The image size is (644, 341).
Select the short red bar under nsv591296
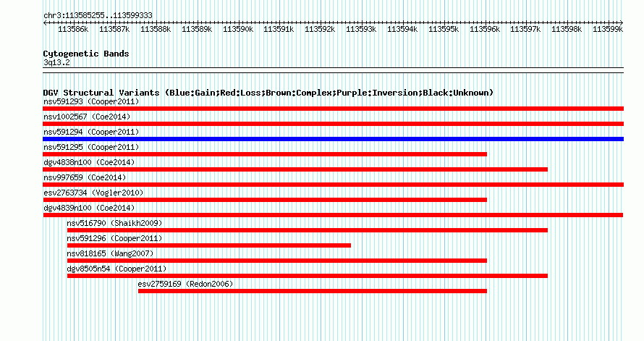point(209,245)
